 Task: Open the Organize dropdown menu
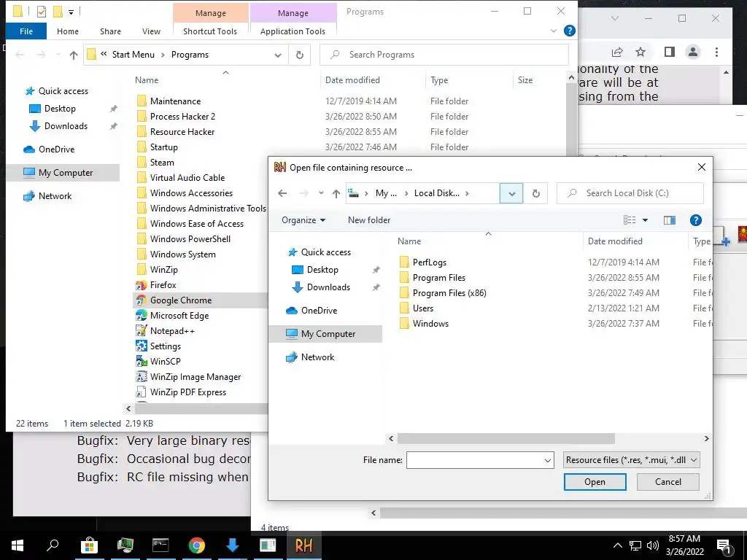pyautogui.click(x=303, y=220)
